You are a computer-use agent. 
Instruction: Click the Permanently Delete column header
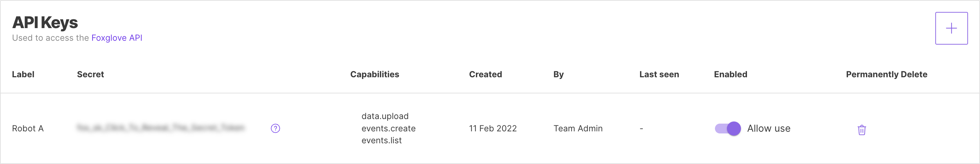pyautogui.click(x=886, y=74)
